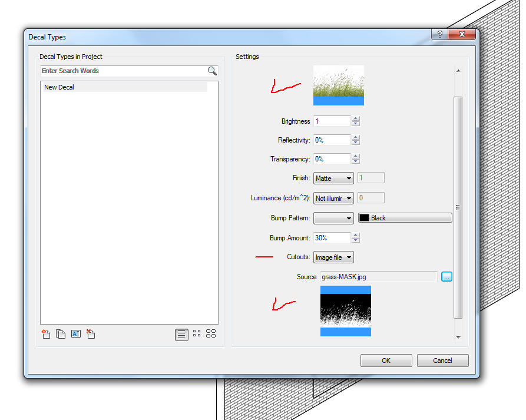This screenshot has width=526, height=420.
Task: Click the help question mark button
Action: (x=439, y=34)
